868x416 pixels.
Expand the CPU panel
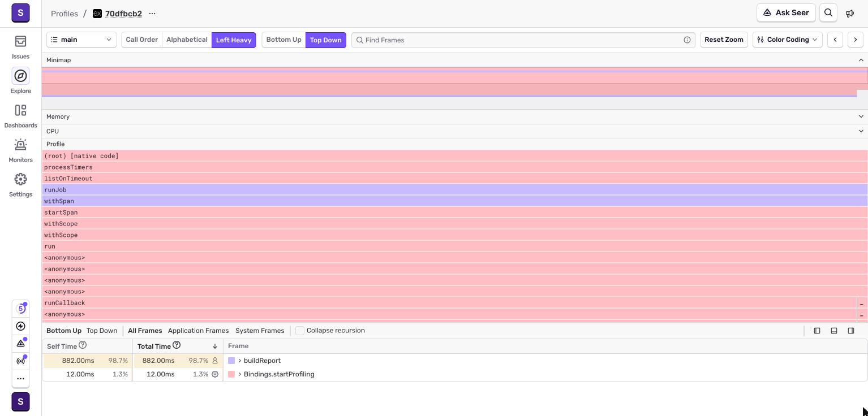click(x=861, y=131)
